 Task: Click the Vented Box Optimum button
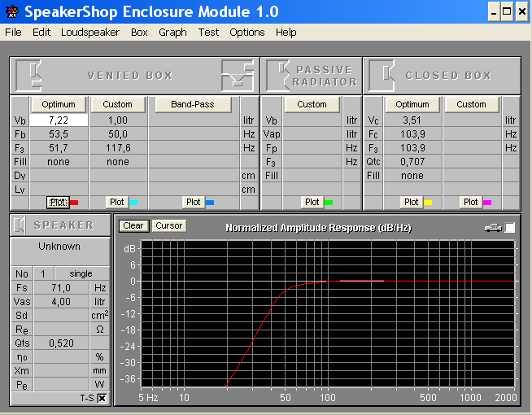point(59,104)
